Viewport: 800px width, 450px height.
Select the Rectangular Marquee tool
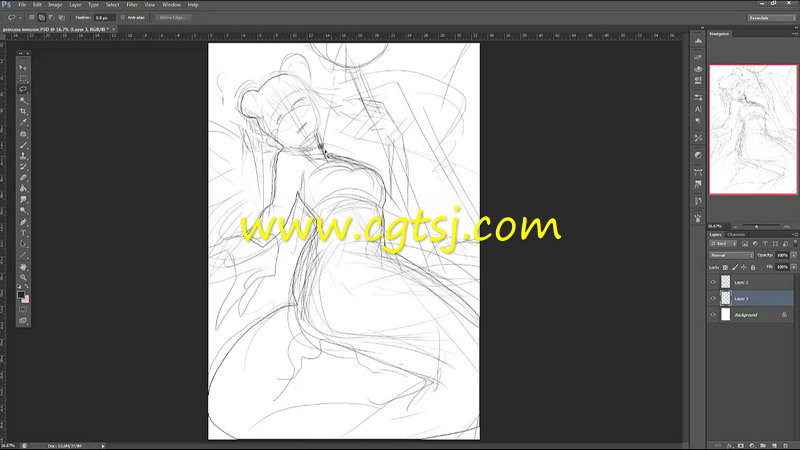(23, 79)
